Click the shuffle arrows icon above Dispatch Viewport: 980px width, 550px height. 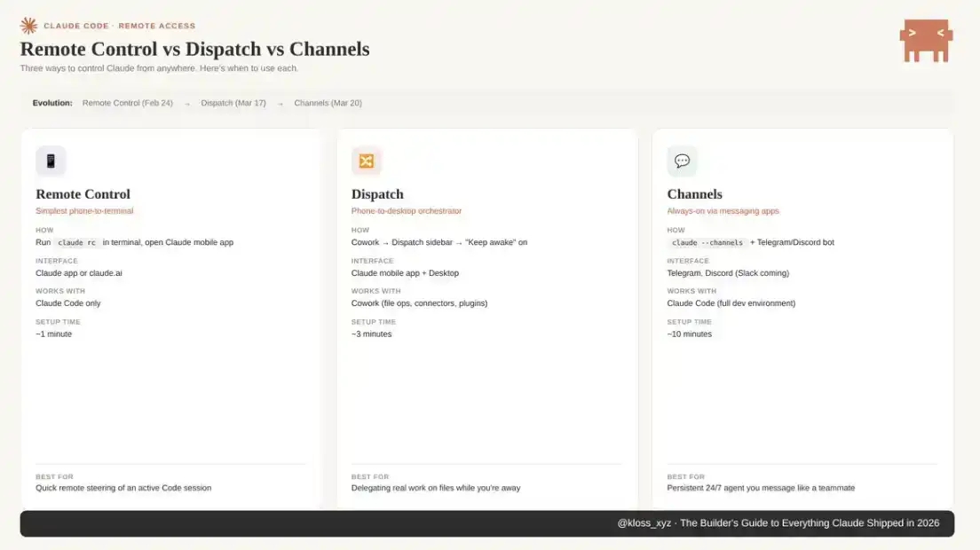(366, 161)
